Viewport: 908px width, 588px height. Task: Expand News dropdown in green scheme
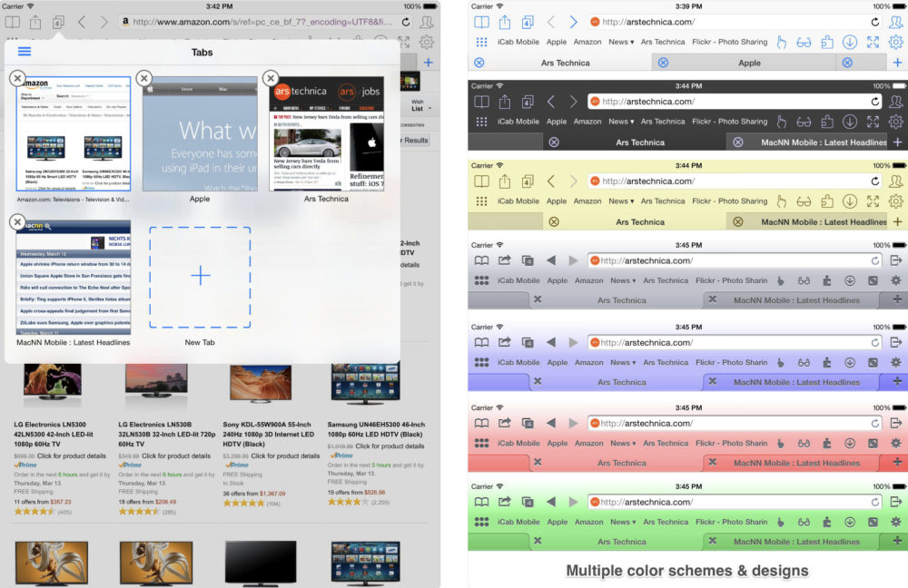623,522
